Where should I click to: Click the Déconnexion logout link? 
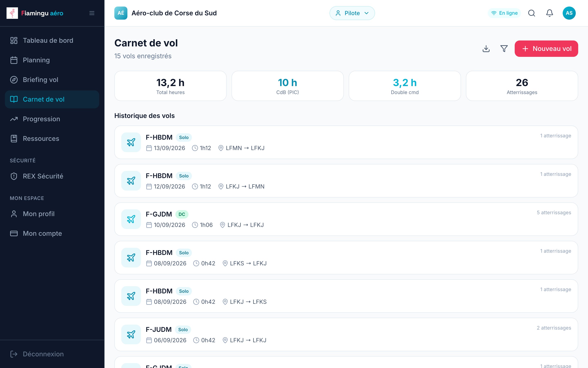(x=52, y=354)
